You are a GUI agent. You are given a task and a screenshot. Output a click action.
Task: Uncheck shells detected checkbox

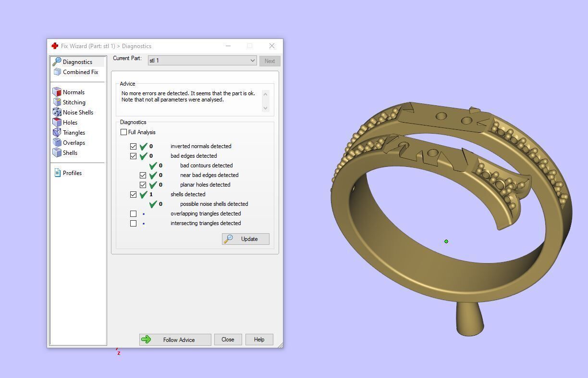[x=133, y=194]
